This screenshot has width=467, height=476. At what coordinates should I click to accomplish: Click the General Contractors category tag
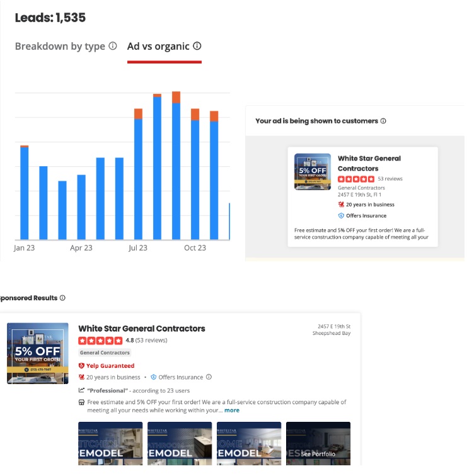pyautogui.click(x=105, y=353)
